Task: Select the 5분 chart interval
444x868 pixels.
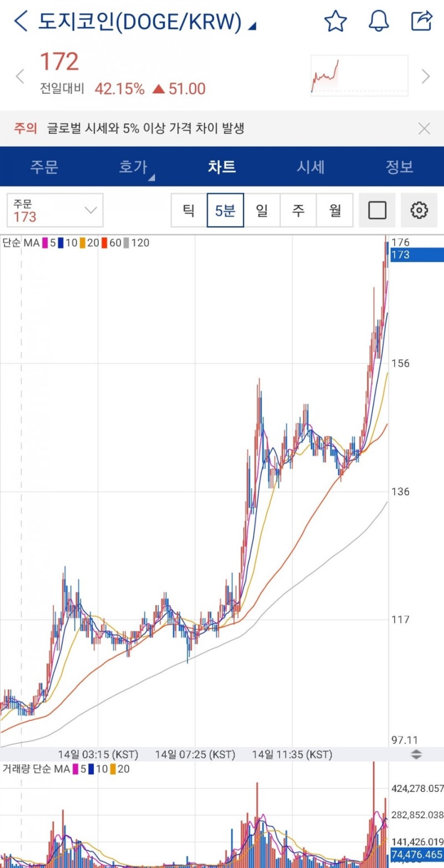Action: click(x=225, y=210)
